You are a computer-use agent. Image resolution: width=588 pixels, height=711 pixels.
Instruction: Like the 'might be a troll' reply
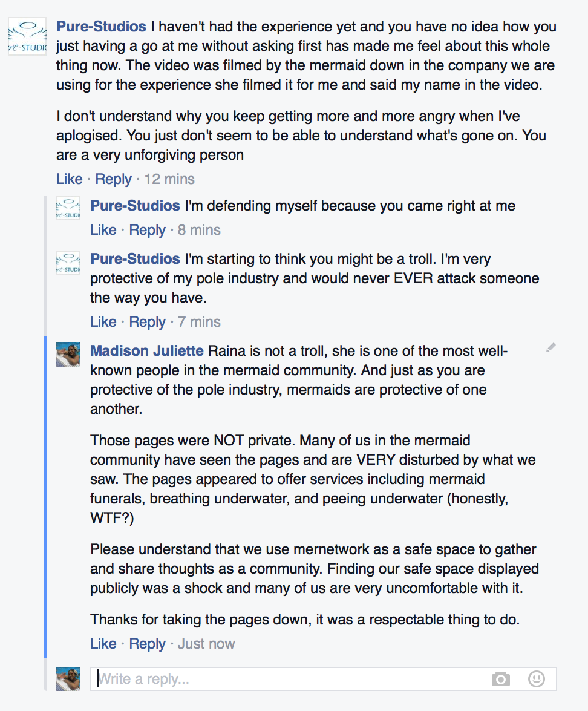coord(103,322)
